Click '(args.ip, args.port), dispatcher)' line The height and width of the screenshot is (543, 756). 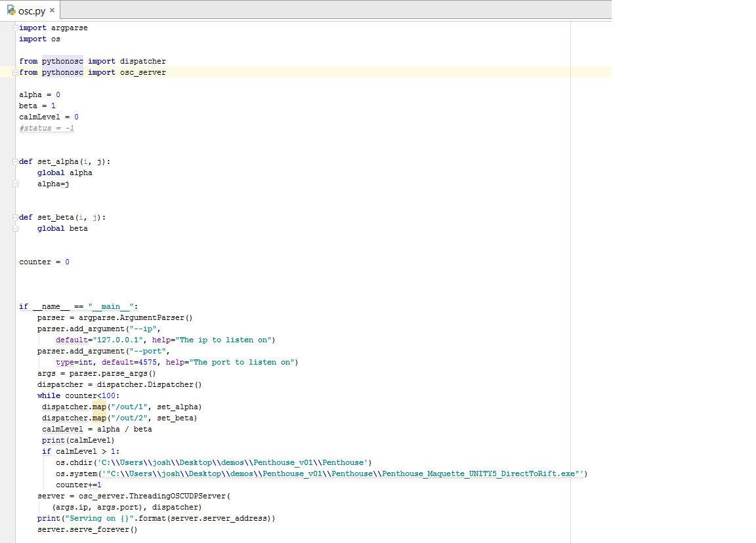[x=127, y=507]
